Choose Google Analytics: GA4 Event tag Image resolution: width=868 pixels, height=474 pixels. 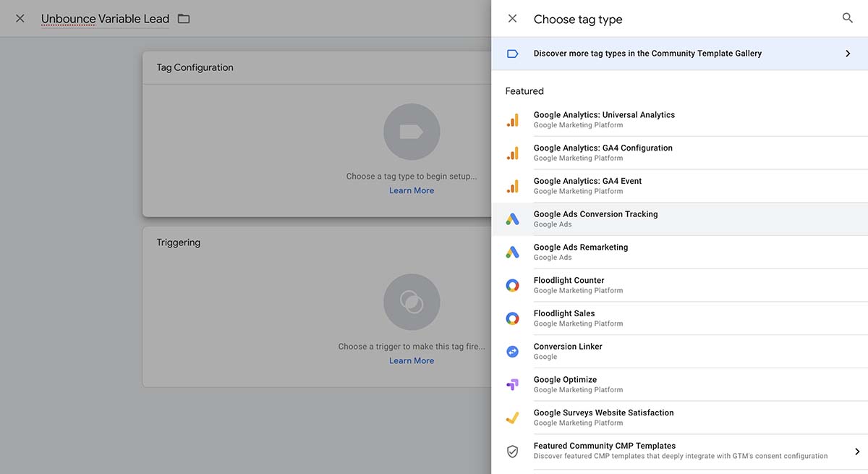[x=680, y=187]
